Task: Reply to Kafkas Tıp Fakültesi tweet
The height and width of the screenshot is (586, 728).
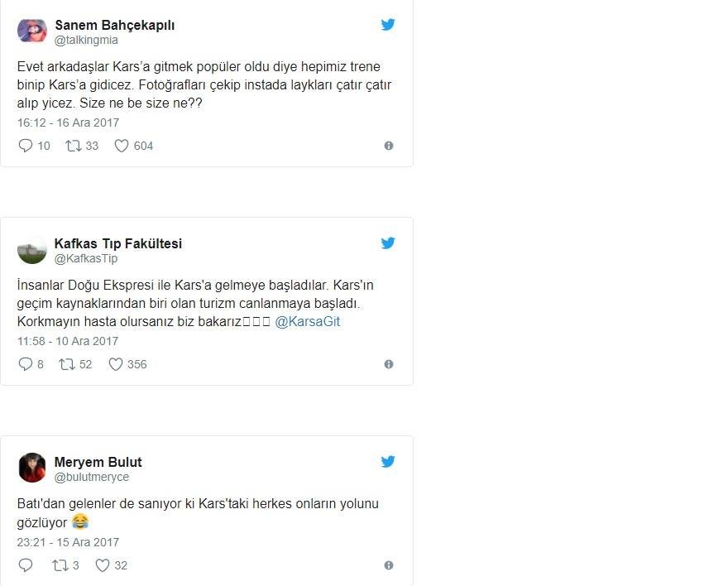Action: tap(26, 364)
